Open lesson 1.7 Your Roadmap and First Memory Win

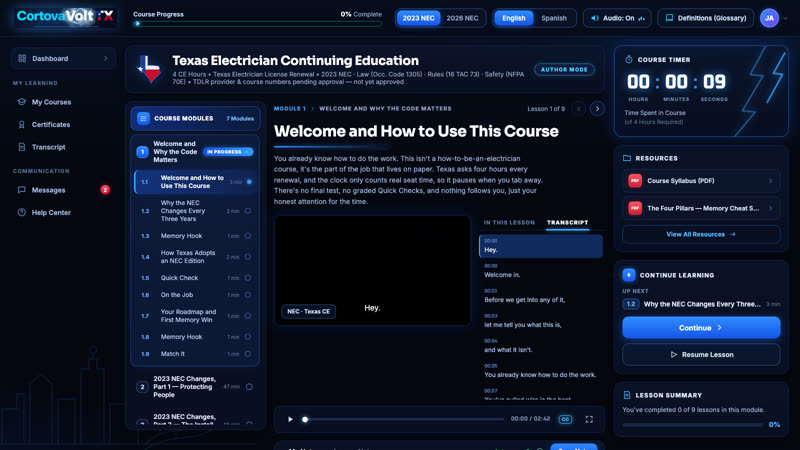[195, 316]
